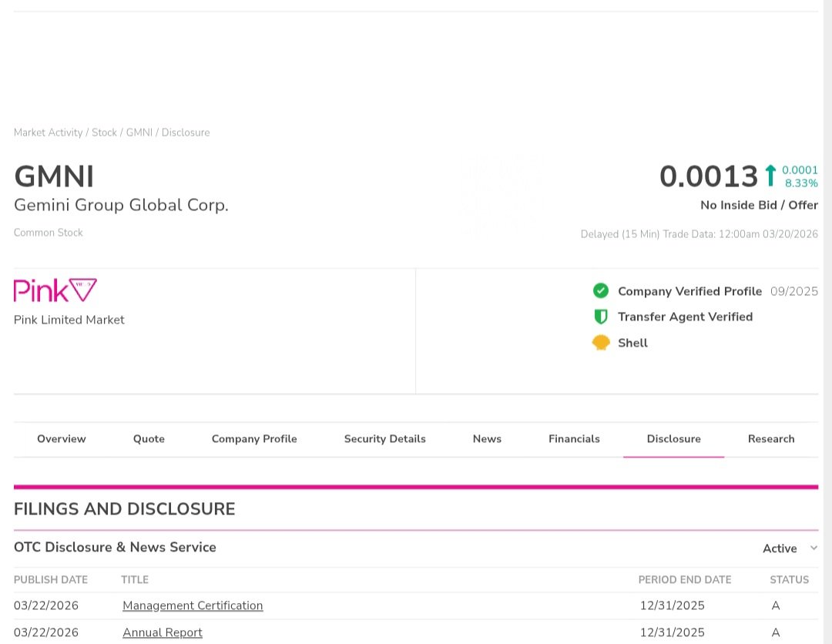This screenshot has width=832, height=644.
Task: Click the STATUS column header
Action: pyautogui.click(x=790, y=580)
